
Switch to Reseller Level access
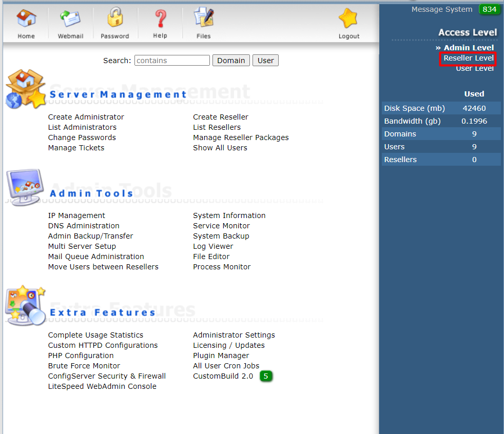click(x=469, y=58)
